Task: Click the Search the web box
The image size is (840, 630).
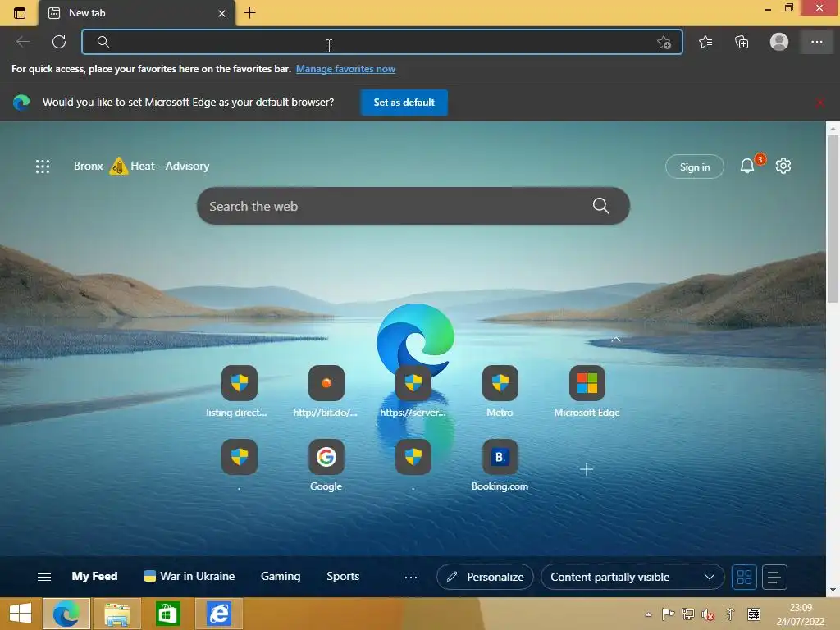Action: point(413,206)
